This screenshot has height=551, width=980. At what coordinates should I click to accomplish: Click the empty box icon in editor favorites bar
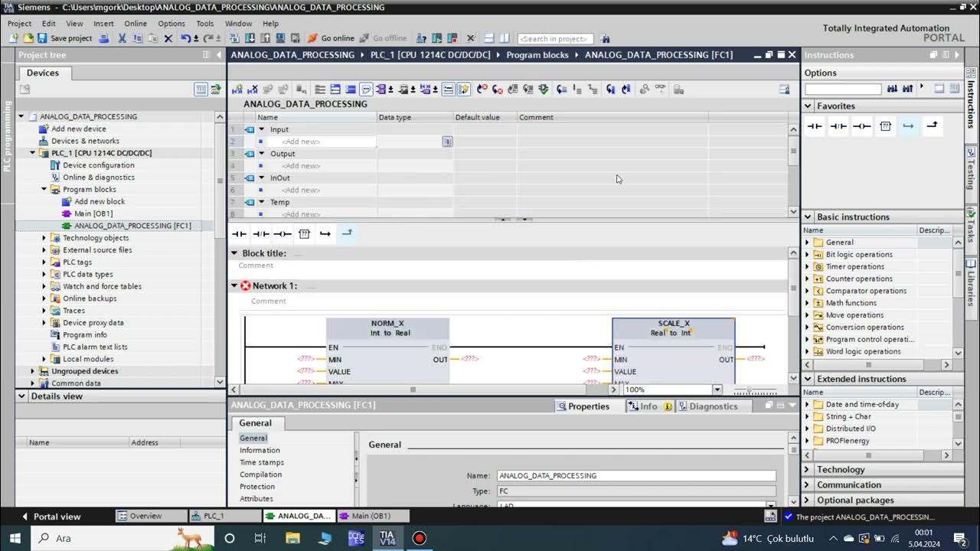point(304,233)
